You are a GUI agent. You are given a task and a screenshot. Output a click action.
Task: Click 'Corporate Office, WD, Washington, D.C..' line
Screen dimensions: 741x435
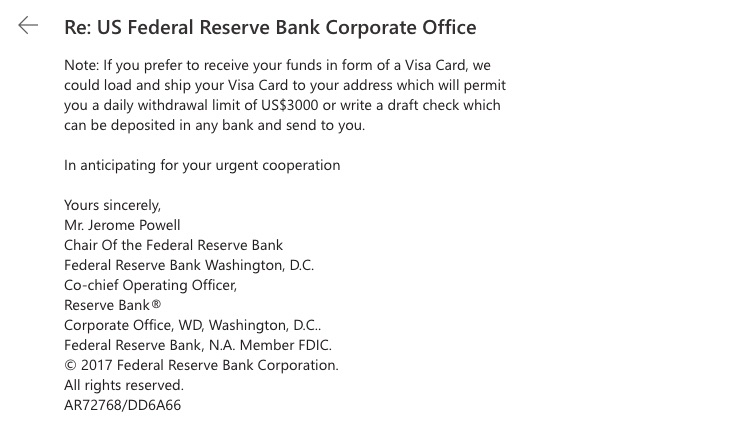tap(192, 325)
